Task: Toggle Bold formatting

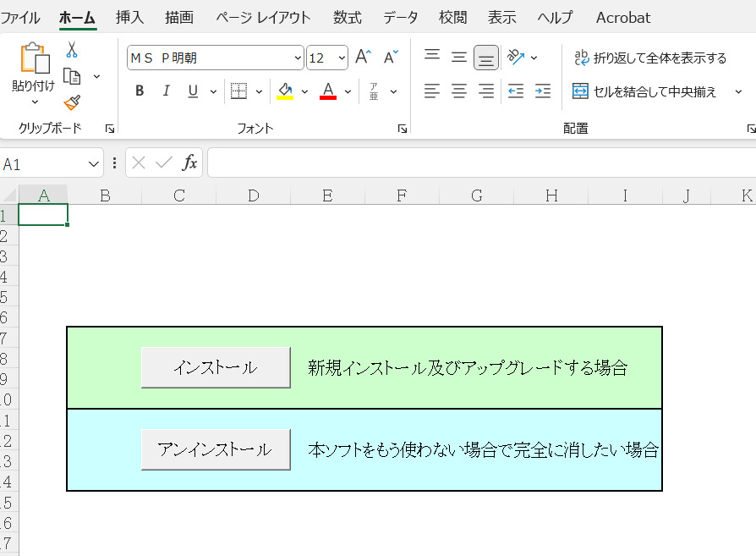Action: (140, 91)
